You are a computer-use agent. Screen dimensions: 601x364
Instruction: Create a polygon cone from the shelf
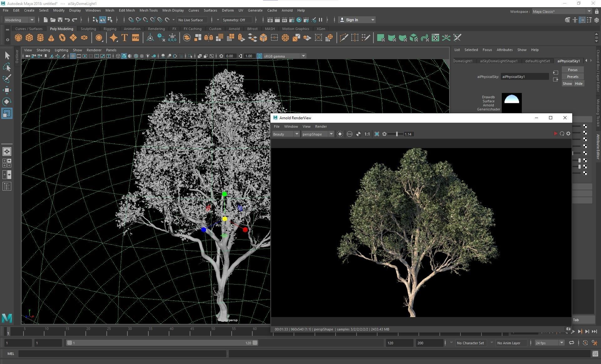51,38
